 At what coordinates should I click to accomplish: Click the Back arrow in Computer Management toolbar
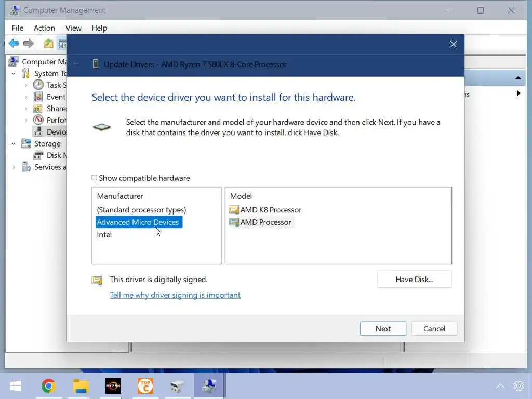[x=14, y=44]
